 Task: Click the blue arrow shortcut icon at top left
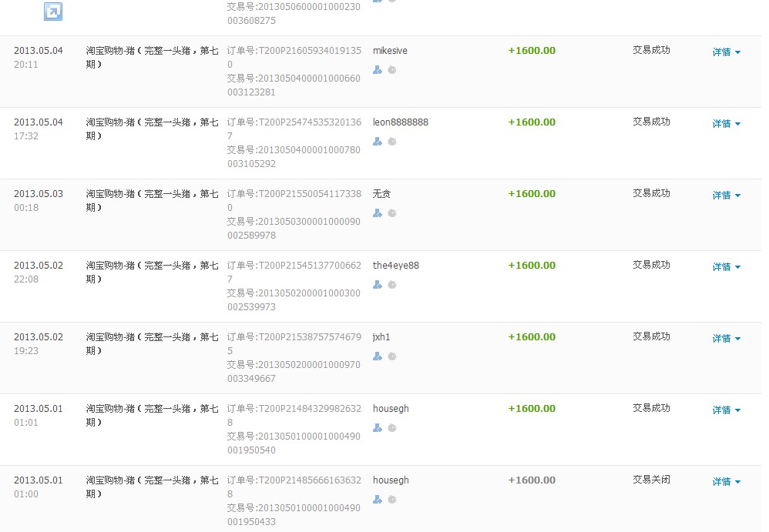(x=53, y=11)
